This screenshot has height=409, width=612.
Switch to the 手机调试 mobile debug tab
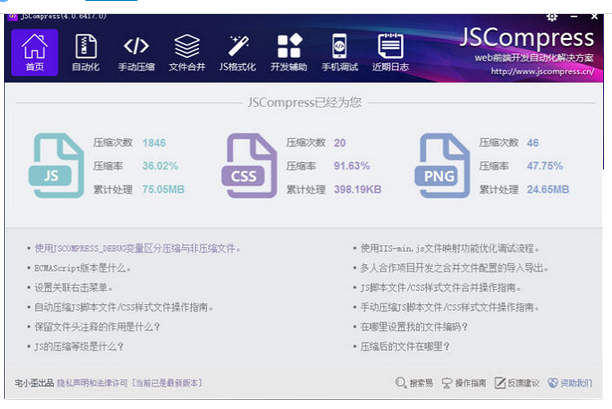(340, 52)
